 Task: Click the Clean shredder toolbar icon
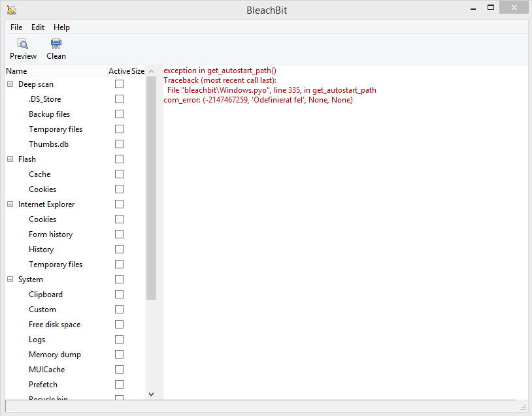click(x=56, y=44)
